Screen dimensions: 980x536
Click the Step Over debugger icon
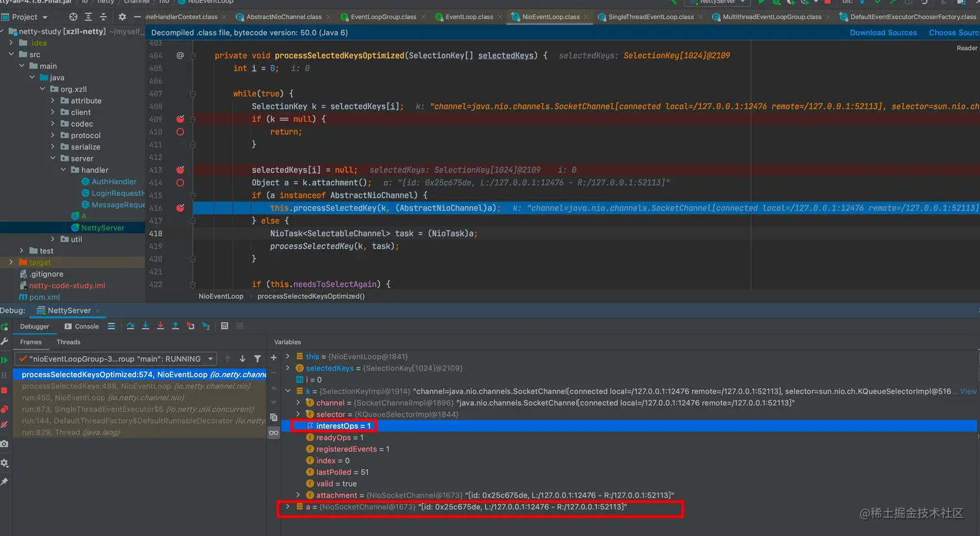[130, 326]
